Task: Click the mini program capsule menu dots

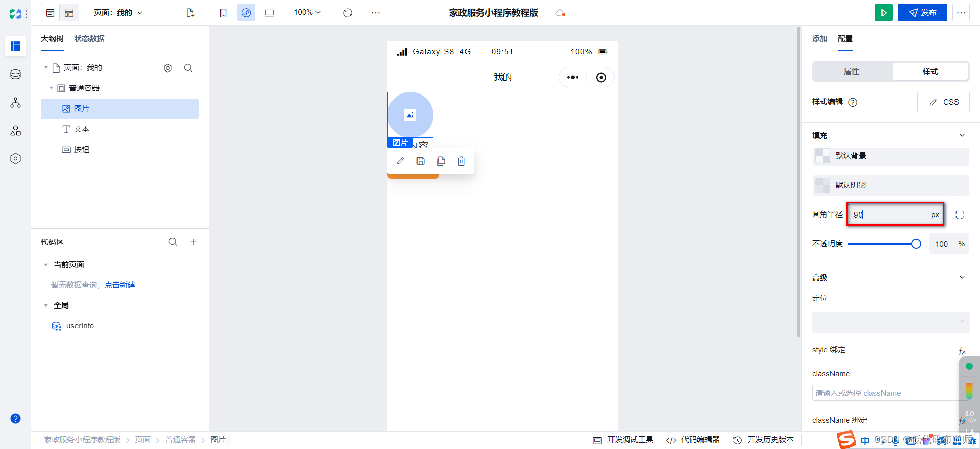Action: [x=573, y=77]
